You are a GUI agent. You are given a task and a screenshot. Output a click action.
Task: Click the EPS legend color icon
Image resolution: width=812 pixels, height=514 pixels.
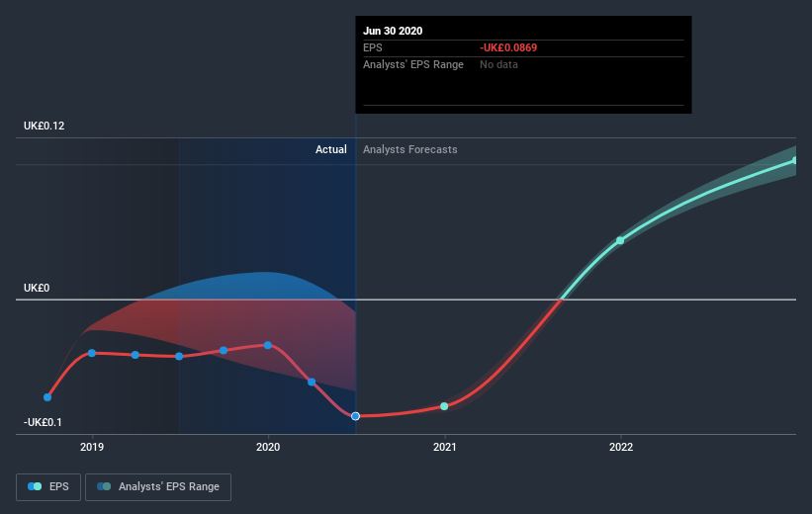(35, 486)
